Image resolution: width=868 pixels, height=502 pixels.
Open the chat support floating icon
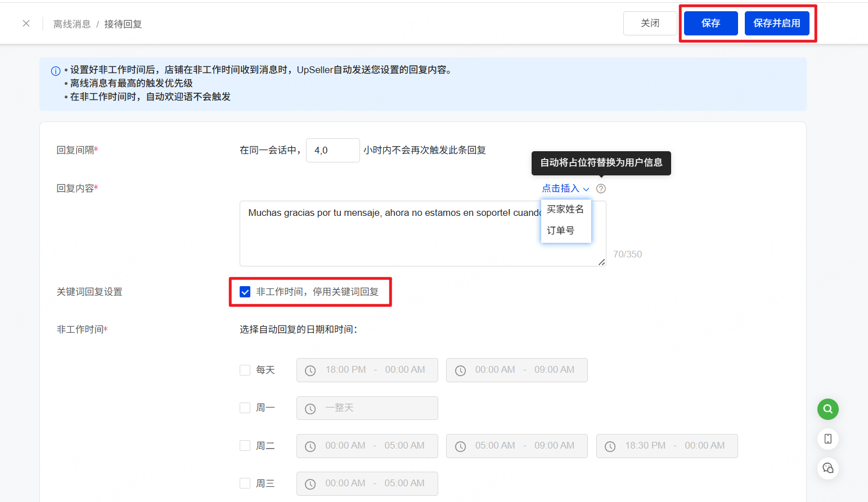[x=827, y=468]
